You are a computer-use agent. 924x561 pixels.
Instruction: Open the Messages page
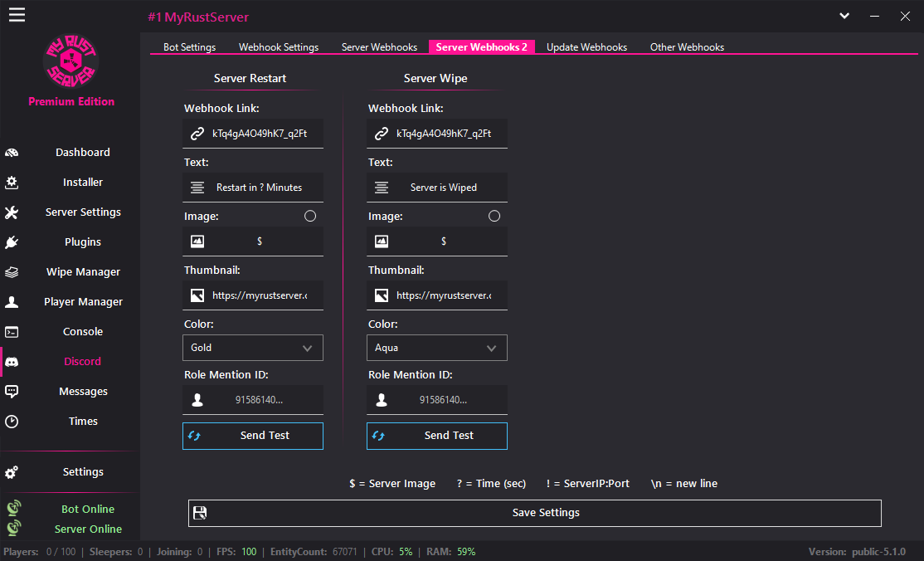[71, 392]
